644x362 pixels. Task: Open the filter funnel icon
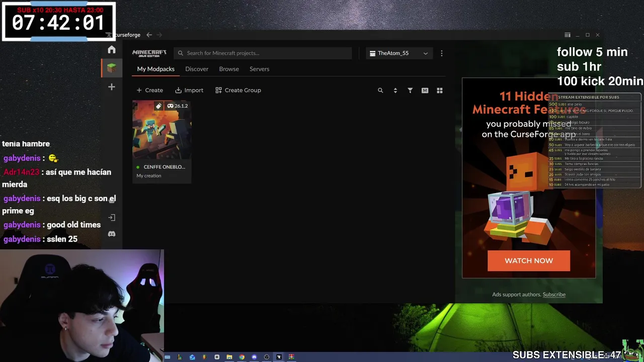pyautogui.click(x=410, y=90)
